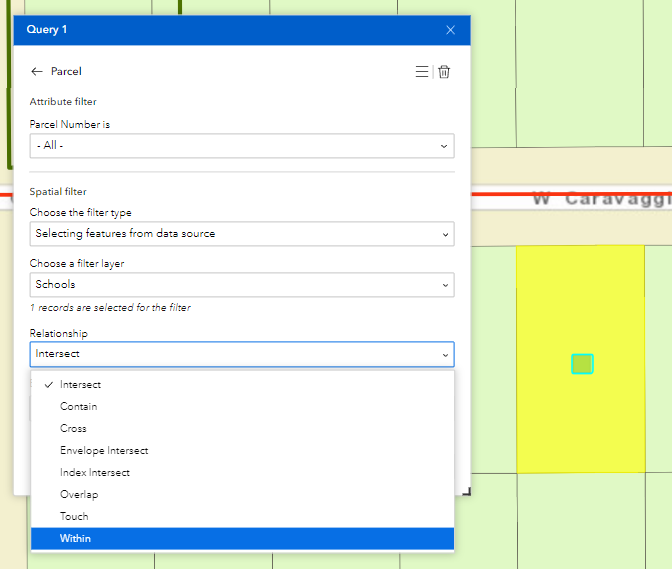The image size is (672, 569).
Task: Pick Touch from the relationship list
Action: [x=243, y=516]
